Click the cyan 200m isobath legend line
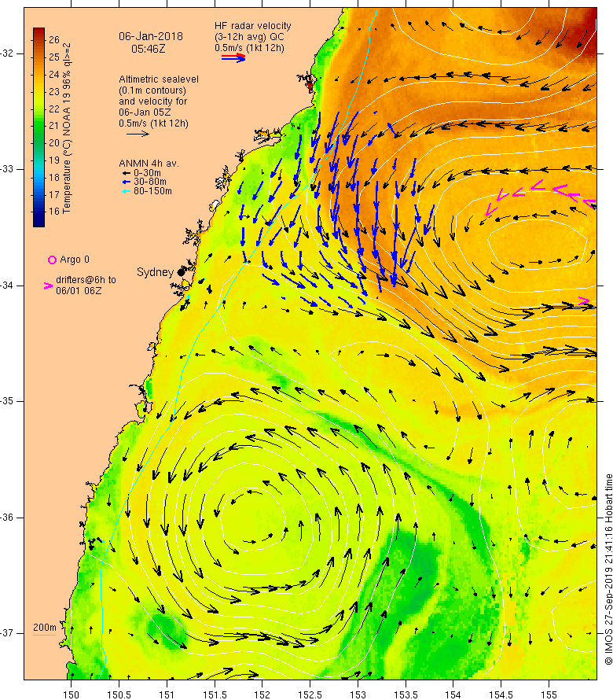This screenshot has height=700, width=613. point(44,635)
